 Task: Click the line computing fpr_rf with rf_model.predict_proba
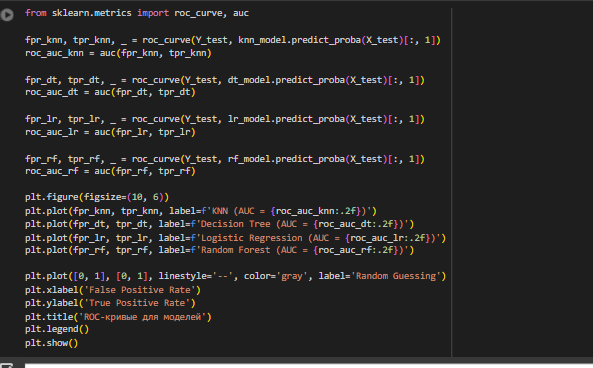[x=225, y=159]
